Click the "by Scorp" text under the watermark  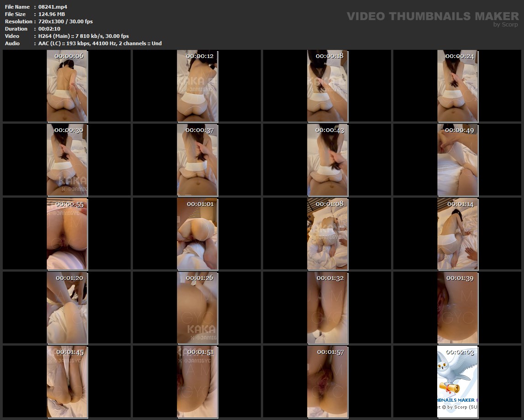click(x=505, y=25)
